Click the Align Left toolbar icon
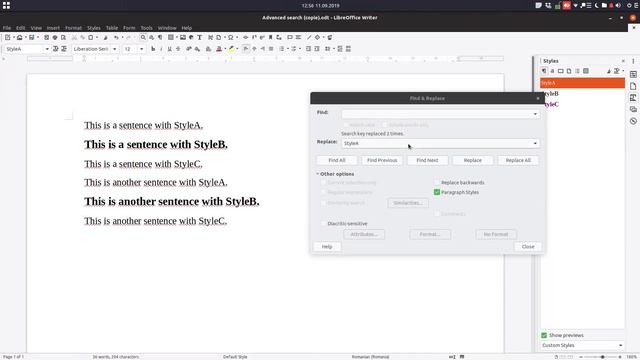The width and height of the screenshot is (640, 360). coord(246,49)
